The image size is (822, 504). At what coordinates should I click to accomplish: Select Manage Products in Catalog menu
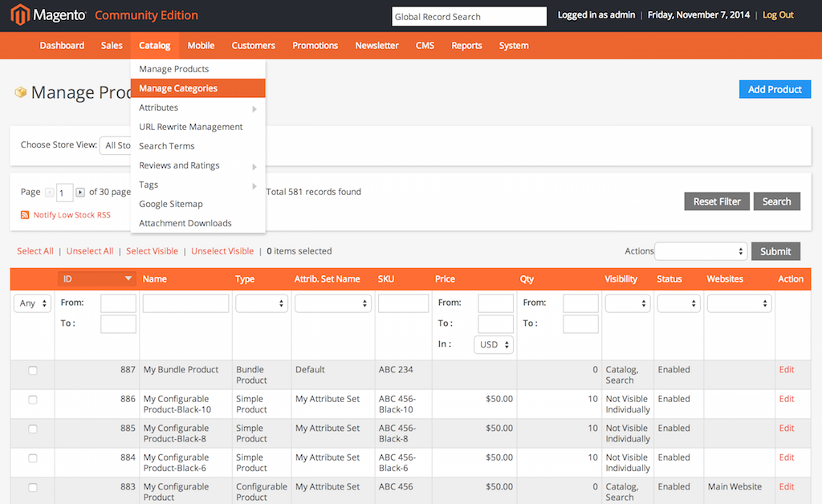[197, 69]
